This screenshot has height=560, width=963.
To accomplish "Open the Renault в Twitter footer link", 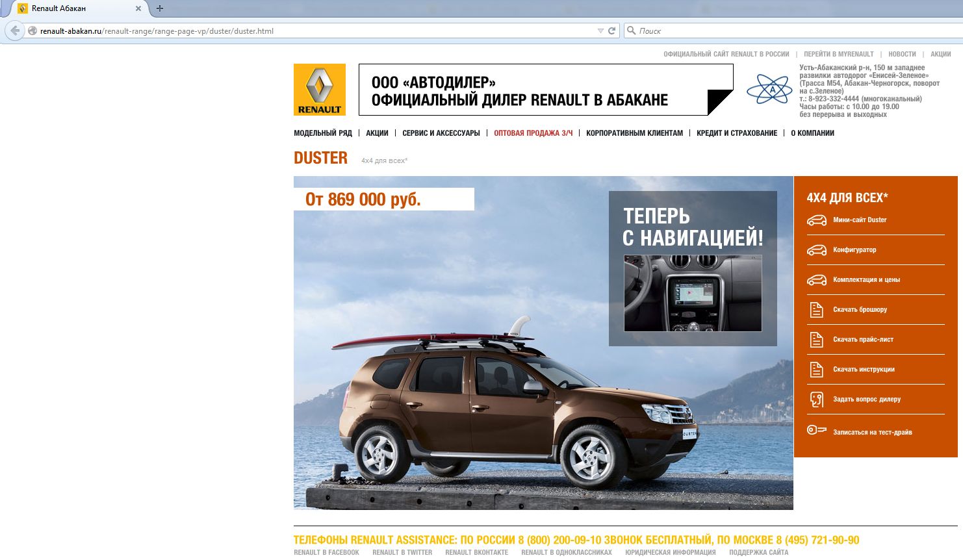I will coord(402,553).
